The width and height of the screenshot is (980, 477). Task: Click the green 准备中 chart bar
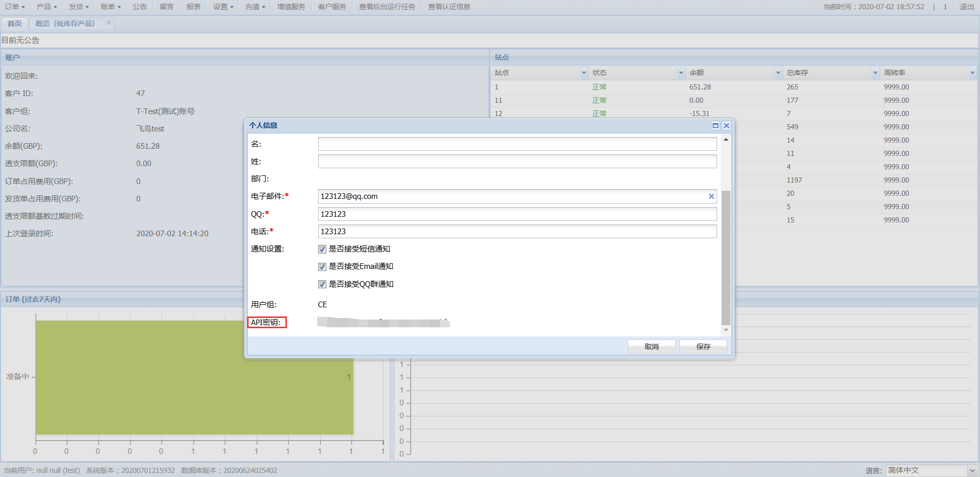194,377
